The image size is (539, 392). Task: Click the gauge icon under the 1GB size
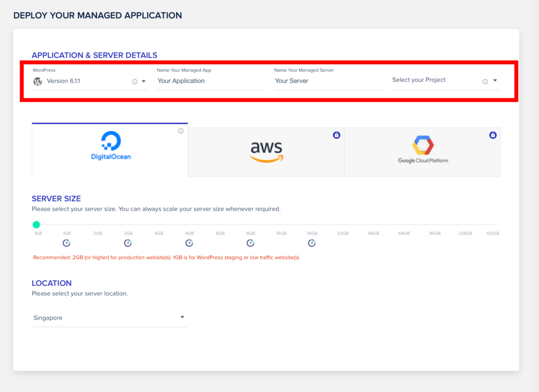(x=66, y=243)
